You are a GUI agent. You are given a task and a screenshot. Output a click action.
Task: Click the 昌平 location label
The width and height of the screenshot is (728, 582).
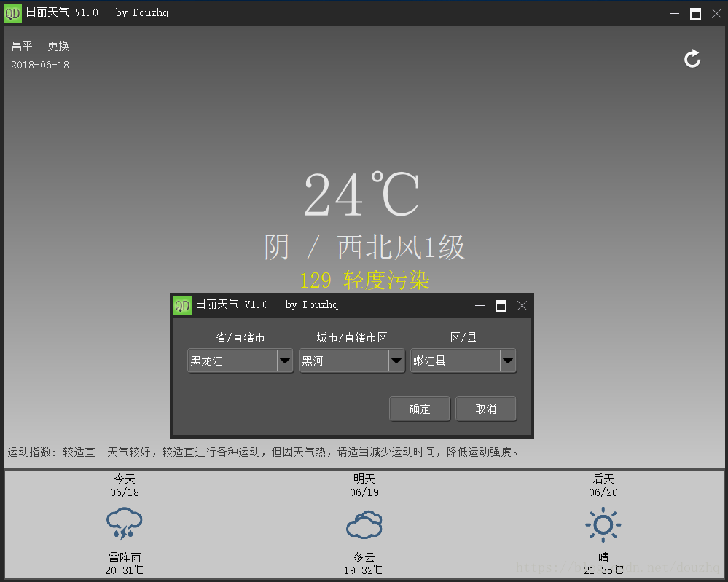pos(22,46)
